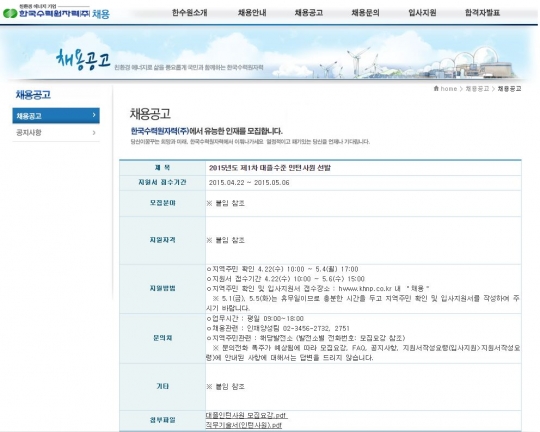Screen dimensions: 540x432
Task: Click the 업무시간 평일 09:00~18:00 line
Action: [255, 318]
